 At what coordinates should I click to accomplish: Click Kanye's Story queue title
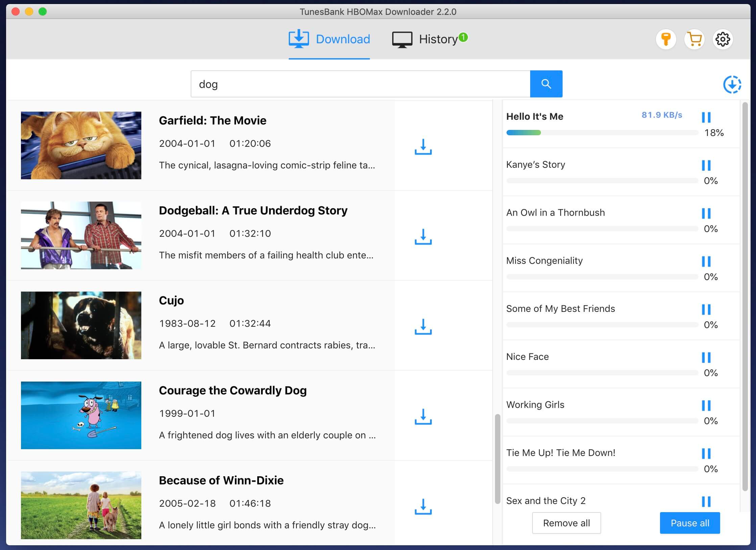(x=536, y=165)
